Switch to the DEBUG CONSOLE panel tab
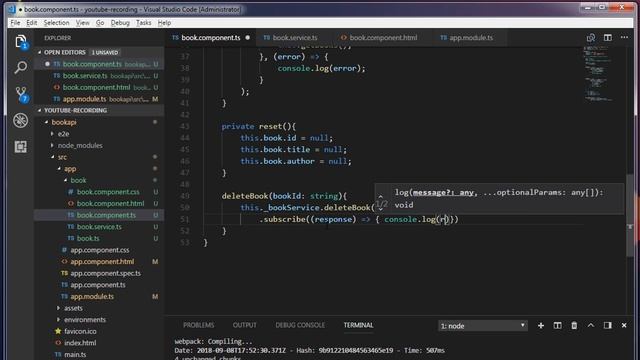Viewport: 640px width, 360px height. (x=300, y=325)
